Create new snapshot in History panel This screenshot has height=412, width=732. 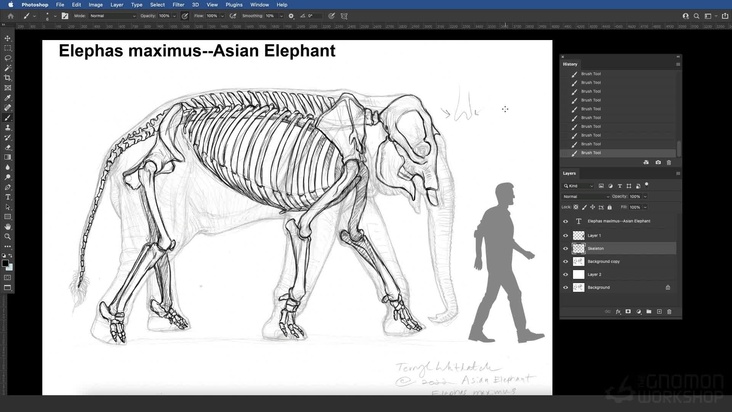(658, 162)
